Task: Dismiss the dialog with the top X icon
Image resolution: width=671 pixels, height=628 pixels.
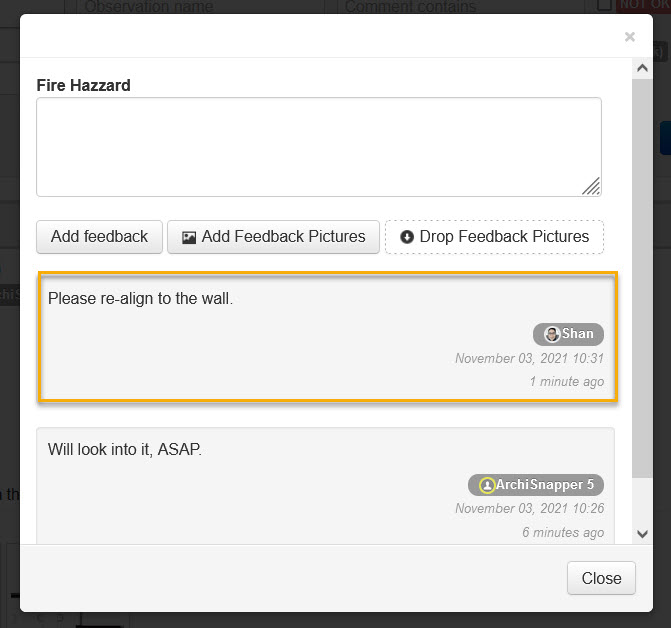Action: pyautogui.click(x=629, y=37)
